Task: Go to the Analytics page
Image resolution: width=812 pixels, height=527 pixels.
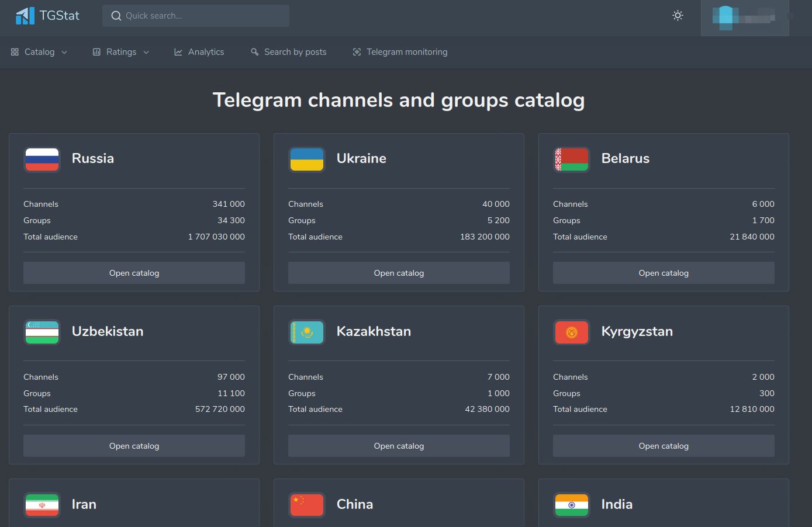Action: click(199, 52)
